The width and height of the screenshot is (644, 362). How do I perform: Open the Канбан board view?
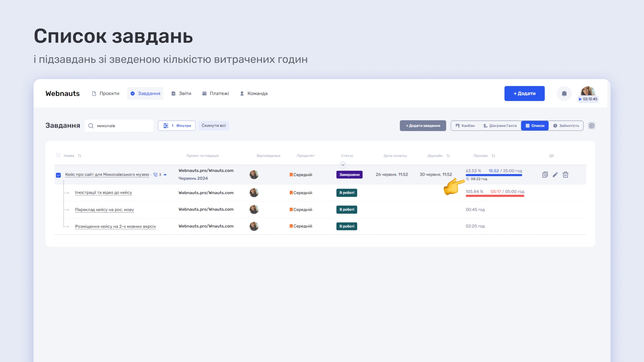coord(466,126)
